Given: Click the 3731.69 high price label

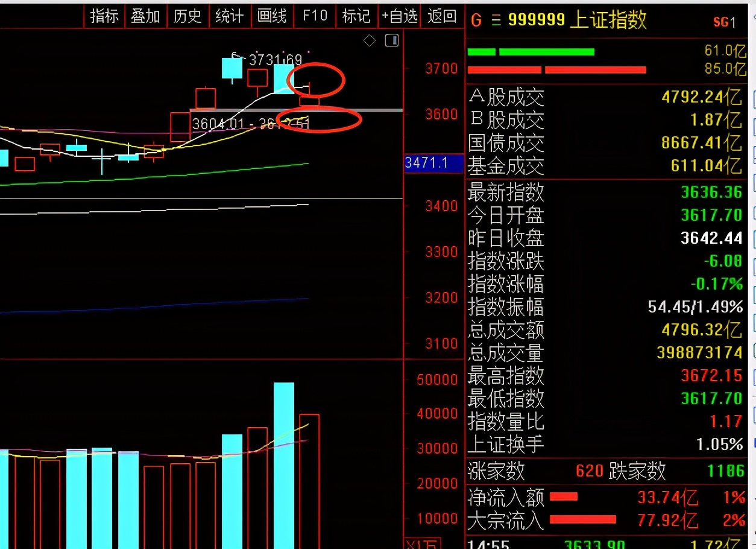Looking at the screenshot, I should click(275, 60).
